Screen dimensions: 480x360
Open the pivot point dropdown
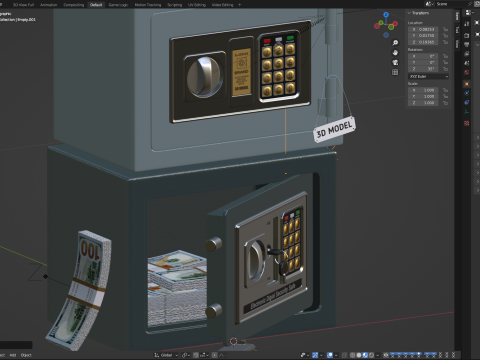click(185, 355)
